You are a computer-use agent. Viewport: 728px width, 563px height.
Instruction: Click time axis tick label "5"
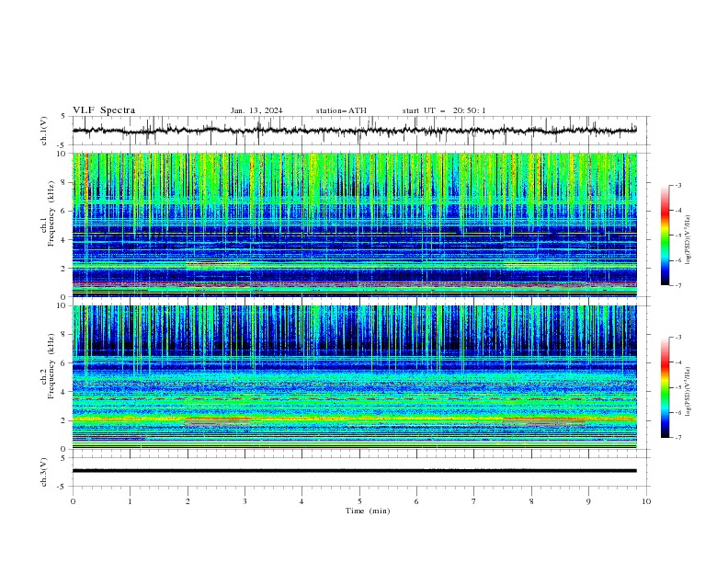pyautogui.click(x=359, y=501)
